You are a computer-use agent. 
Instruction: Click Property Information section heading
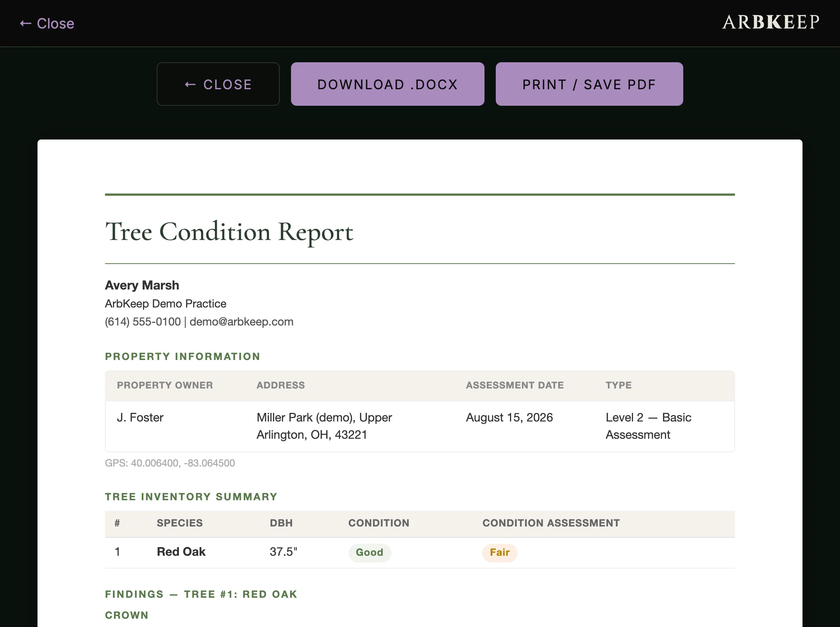pos(183,356)
